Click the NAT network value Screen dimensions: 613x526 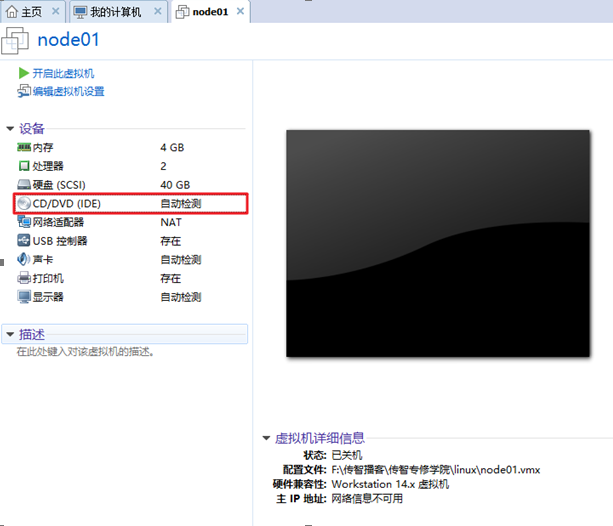[x=171, y=222]
